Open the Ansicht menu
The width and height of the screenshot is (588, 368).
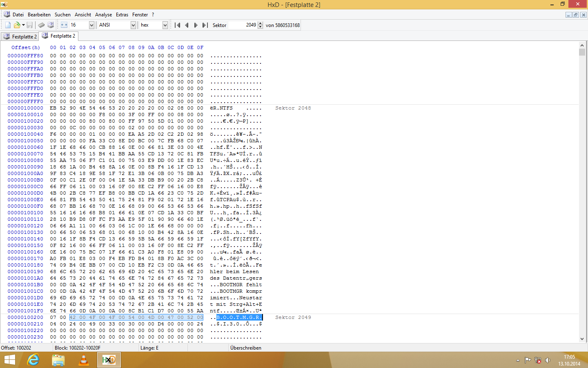[83, 14]
